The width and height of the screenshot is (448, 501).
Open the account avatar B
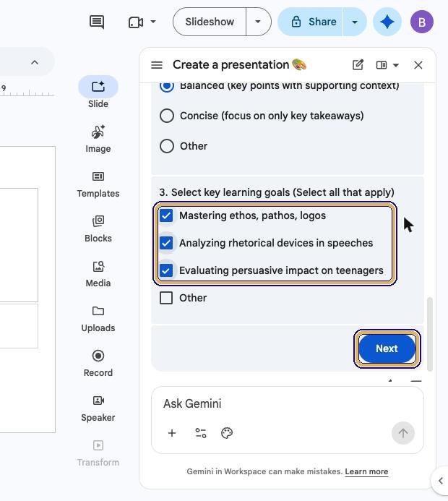[x=422, y=22]
